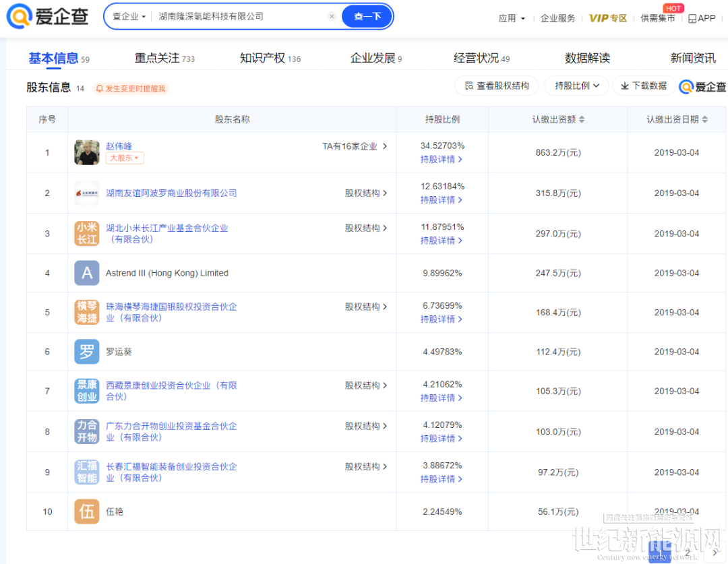Click the 罗运葵 avatar icon
The width and height of the screenshot is (728, 564).
coord(87,351)
